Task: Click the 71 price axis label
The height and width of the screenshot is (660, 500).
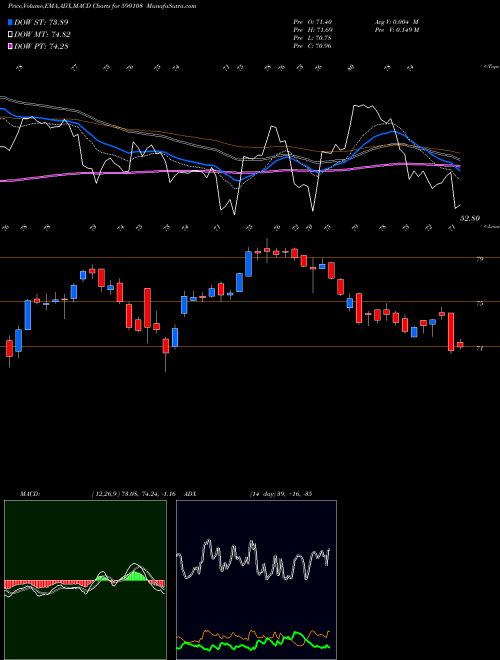Action: click(479, 348)
